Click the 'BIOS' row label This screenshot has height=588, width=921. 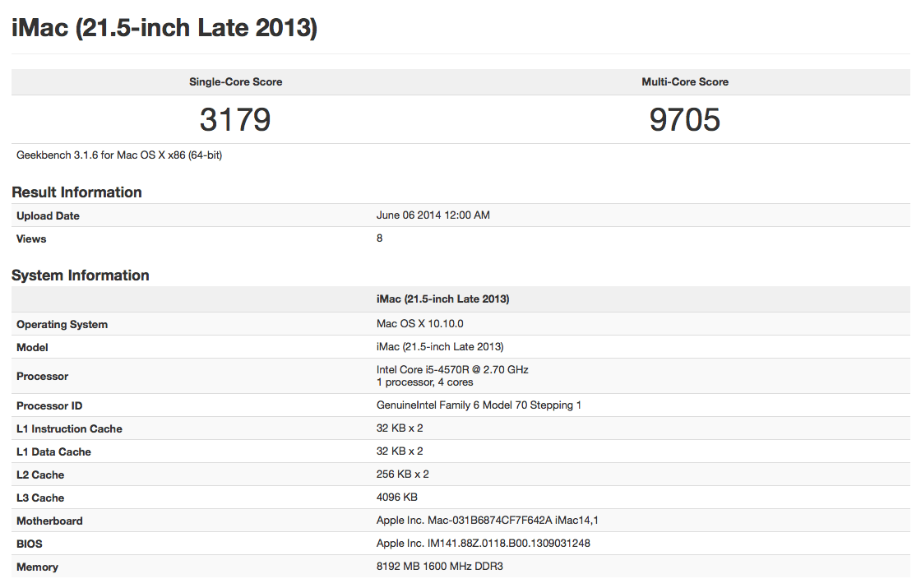[30, 544]
